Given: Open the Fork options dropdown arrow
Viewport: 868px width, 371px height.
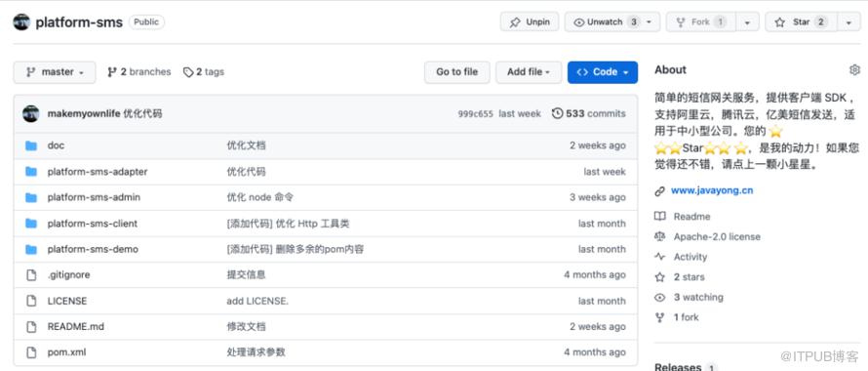Looking at the screenshot, I should coord(747,22).
